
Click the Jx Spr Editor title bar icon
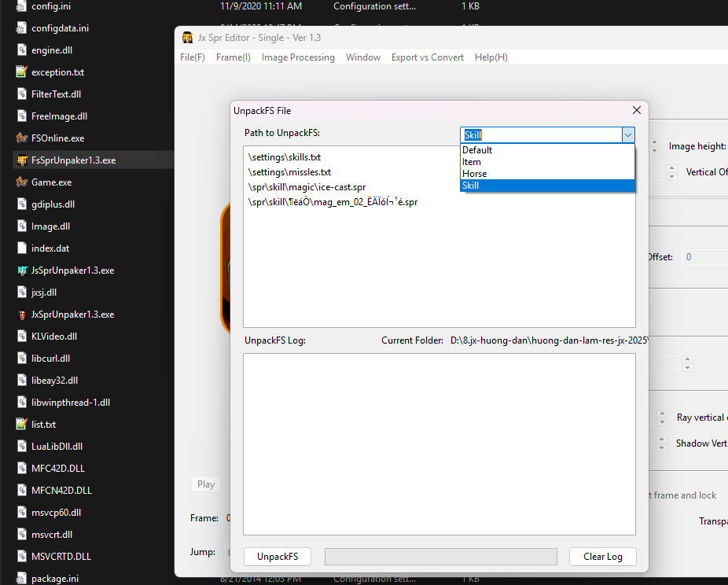click(188, 38)
